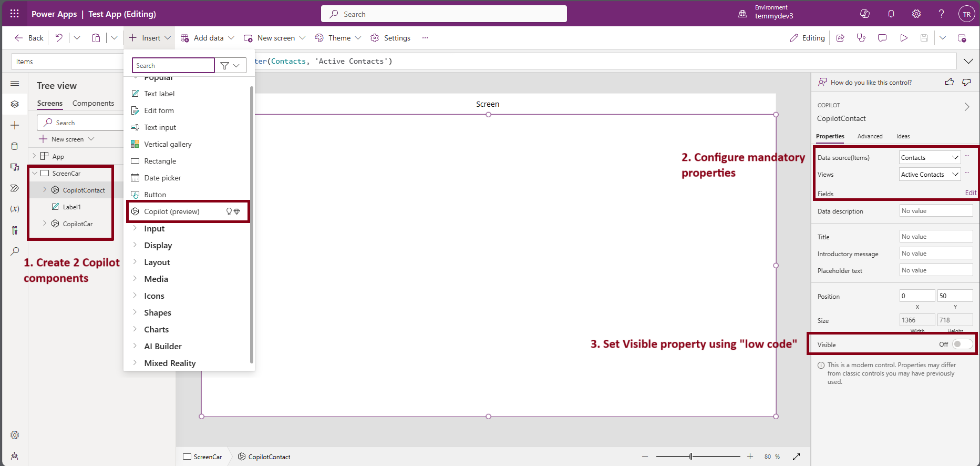Open the Copilot icon in header
980x466 pixels.
click(x=864, y=14)
